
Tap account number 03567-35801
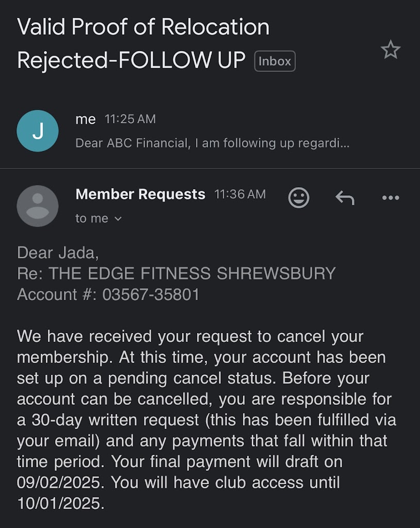[151, 295]
